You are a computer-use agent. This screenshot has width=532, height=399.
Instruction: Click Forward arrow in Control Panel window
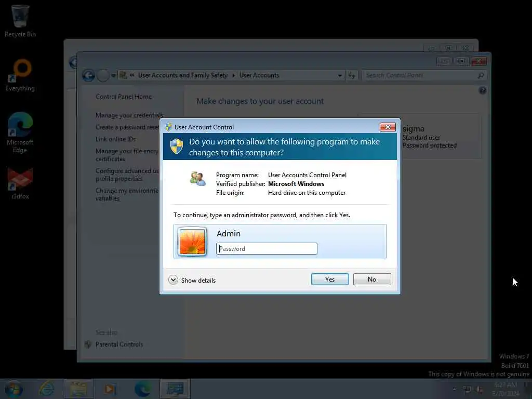coord(103,75)
